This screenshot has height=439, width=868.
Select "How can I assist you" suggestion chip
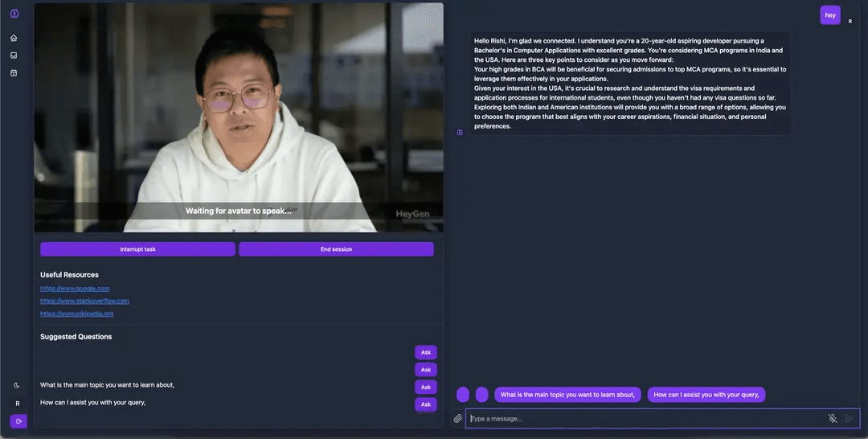coord(706,395)
